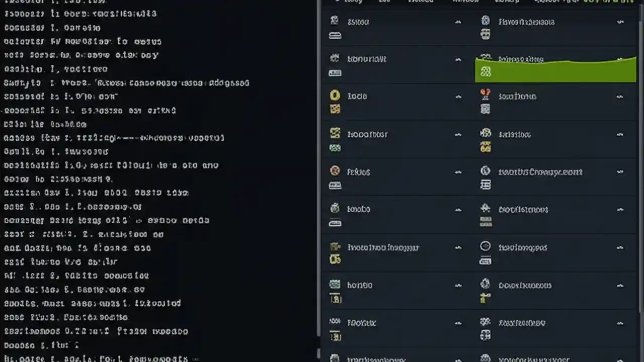Open the leftmost menu item in the top bar
This screenshot has width=644, height=362.
click(352, 2)
